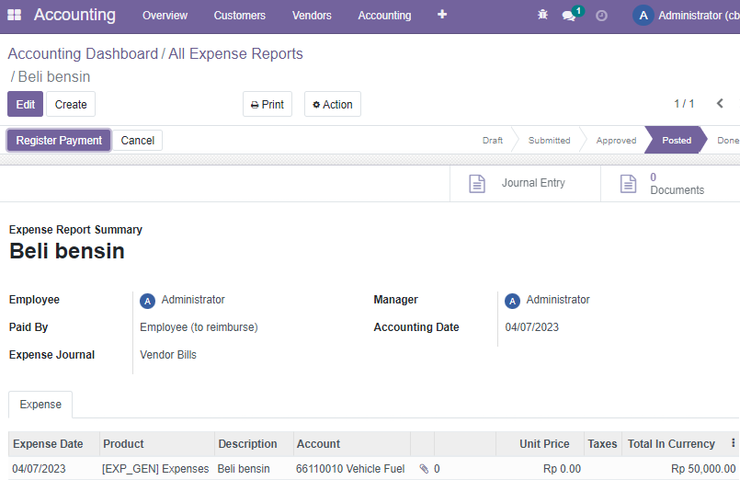Click the Edit button
This screenshot has height=480, width=740.
click(x=25, y=104)
